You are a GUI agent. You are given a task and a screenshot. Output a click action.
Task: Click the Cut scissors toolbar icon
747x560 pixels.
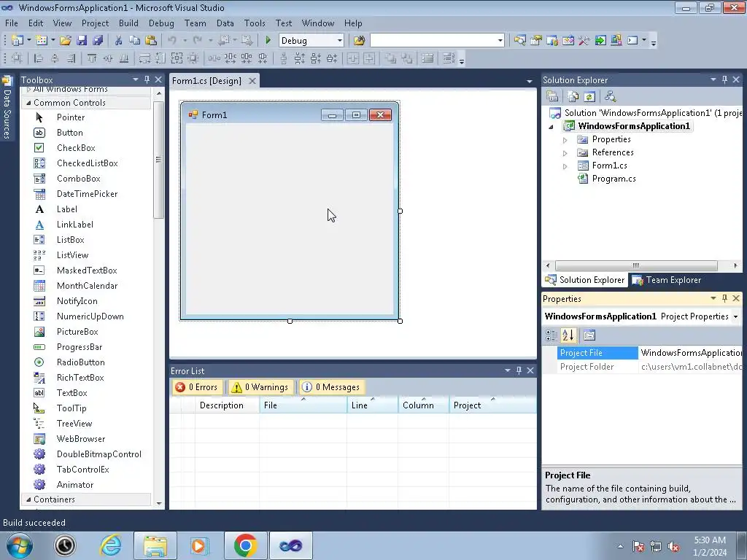pyautogui.click(x=119, y=41)
